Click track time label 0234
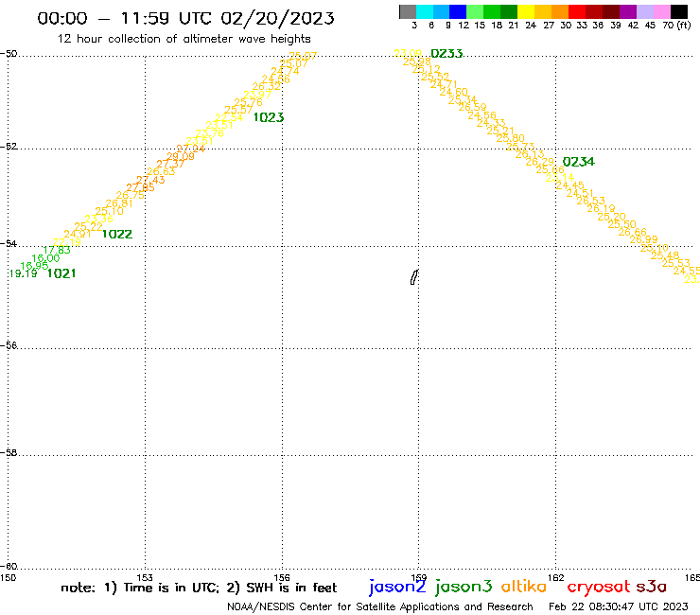The height and width of the screenshot is (615, 700). click(579, 162)
